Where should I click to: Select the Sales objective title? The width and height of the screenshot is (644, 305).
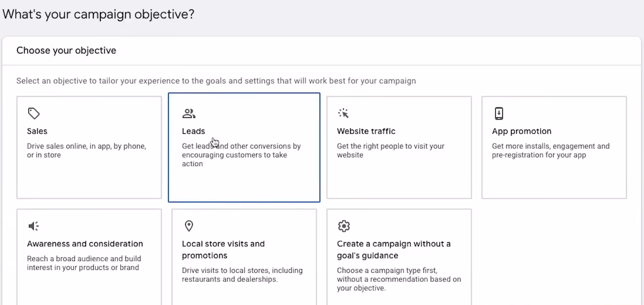(37, 131)
